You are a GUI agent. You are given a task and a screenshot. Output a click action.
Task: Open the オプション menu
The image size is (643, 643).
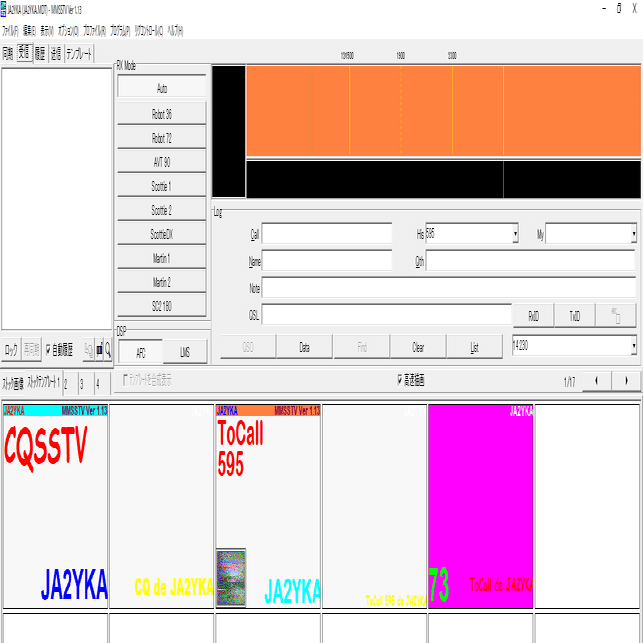click(x=68, y=31)
